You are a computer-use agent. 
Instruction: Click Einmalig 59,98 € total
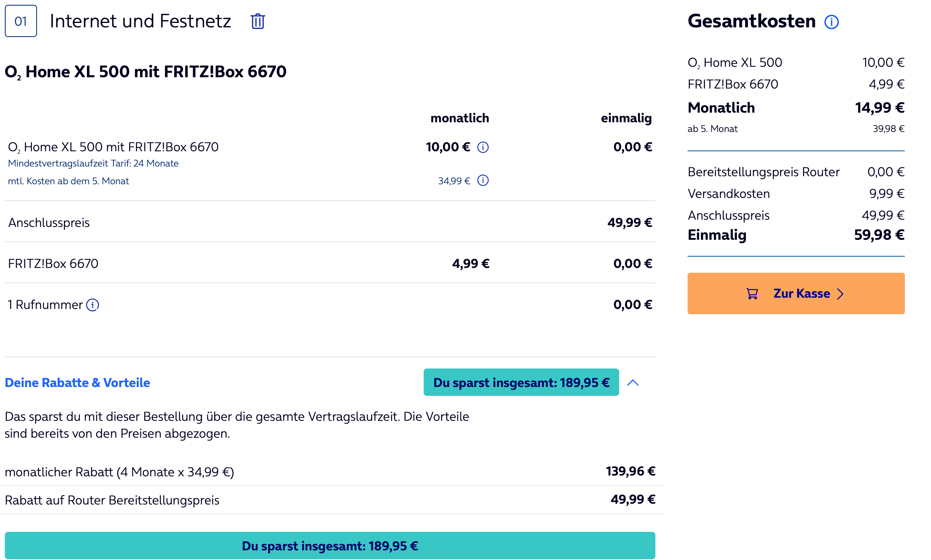[796, 235]
